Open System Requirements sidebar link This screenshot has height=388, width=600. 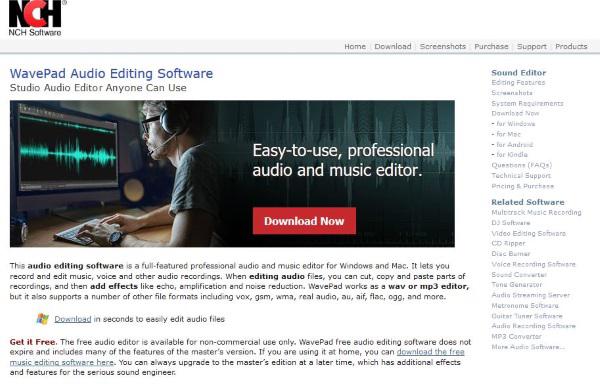click(x=527, y=103)
